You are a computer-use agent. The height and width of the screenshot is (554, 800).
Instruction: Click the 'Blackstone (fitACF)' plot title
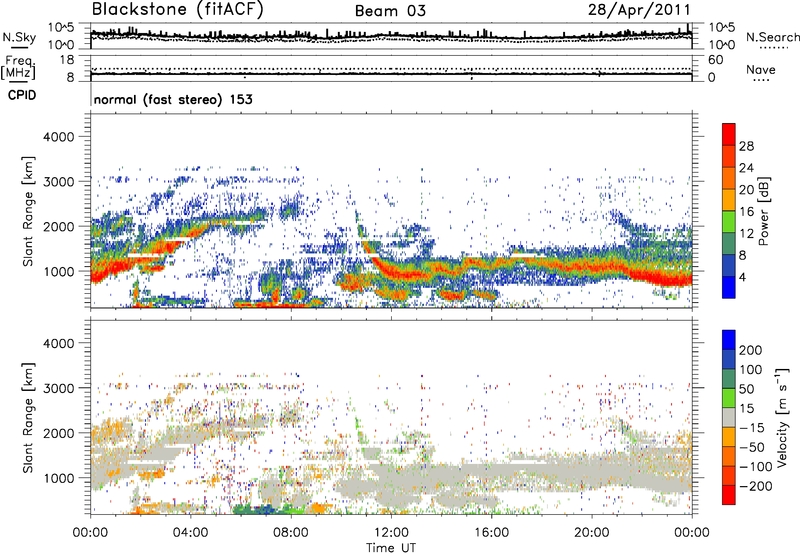(x=177, y=10)
